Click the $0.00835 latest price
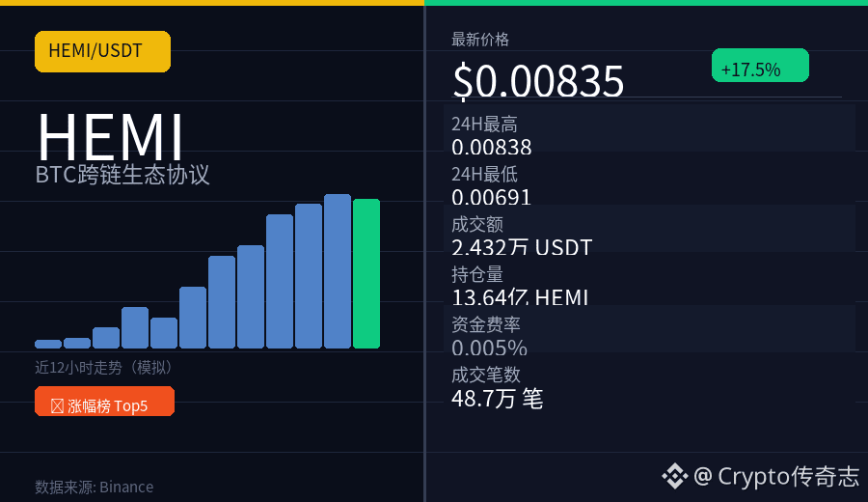Image resolution: width=868 pixels, height=502 pixels. 538,81
